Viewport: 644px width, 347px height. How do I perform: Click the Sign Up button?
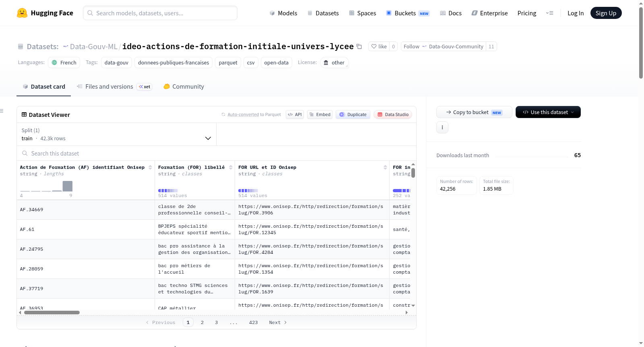tap(606, 13)
